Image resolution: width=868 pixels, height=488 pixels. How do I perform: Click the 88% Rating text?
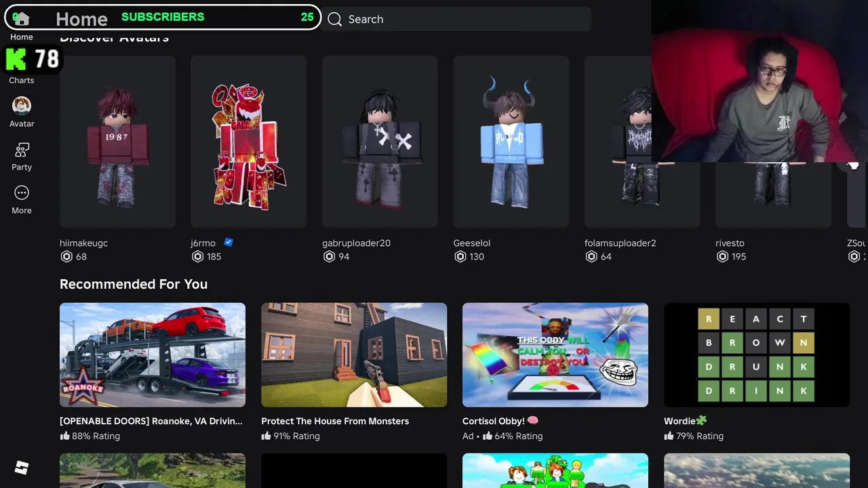(96, 436)
